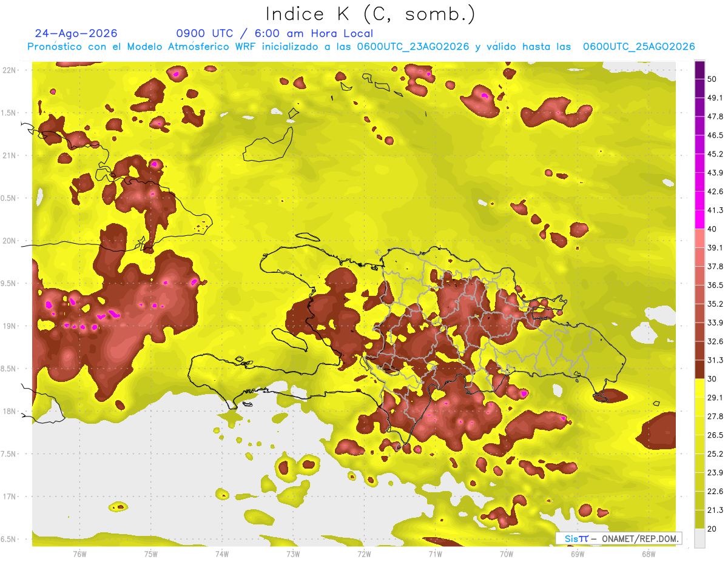This screenshot has width=728, height=562.
Task: Click the longitude label "68W"
Action: coord(649,554)
